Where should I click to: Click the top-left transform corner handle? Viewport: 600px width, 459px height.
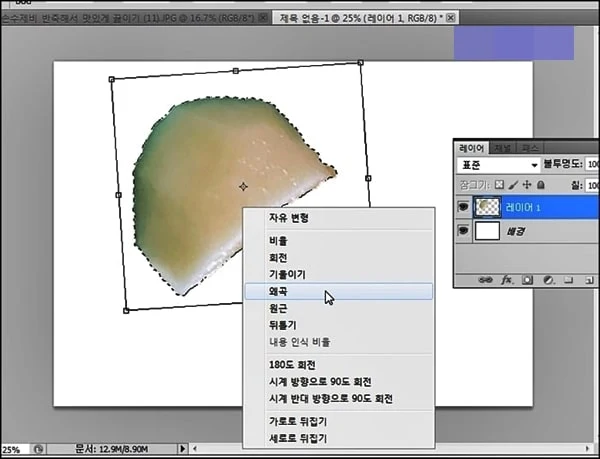click(x=111, y=79)
